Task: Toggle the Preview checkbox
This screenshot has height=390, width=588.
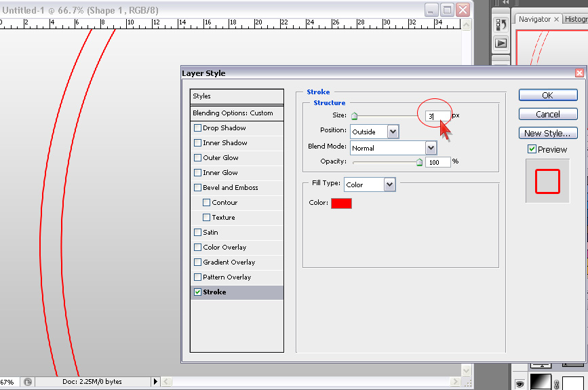Action: click(532, 149)
